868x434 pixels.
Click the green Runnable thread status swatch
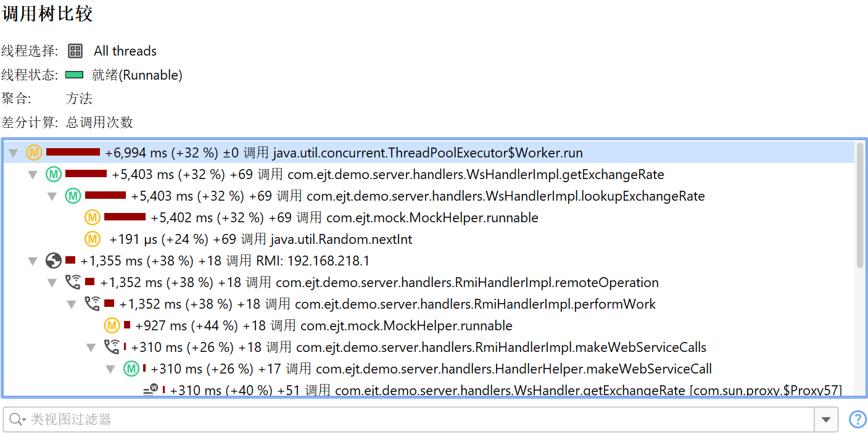(75, 75)
